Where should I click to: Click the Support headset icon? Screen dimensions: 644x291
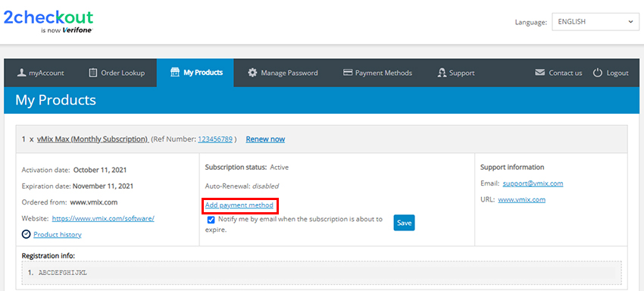442,73
